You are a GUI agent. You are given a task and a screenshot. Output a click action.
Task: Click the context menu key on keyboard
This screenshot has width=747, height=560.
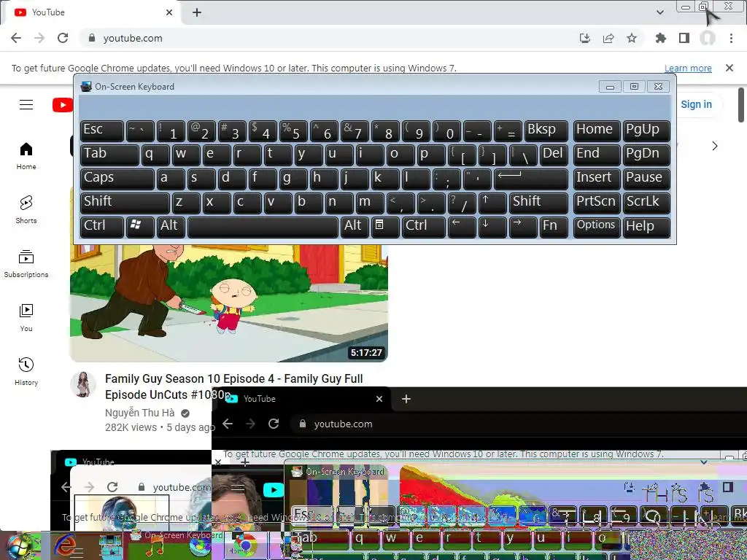tap(385, 226)
